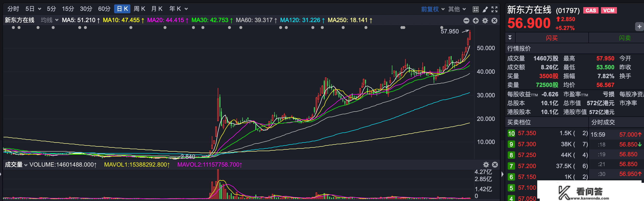Open the 前复权 adjustment dropdown
The width and height of the screenshot is (644, 201).
click(x=433, y=9)
